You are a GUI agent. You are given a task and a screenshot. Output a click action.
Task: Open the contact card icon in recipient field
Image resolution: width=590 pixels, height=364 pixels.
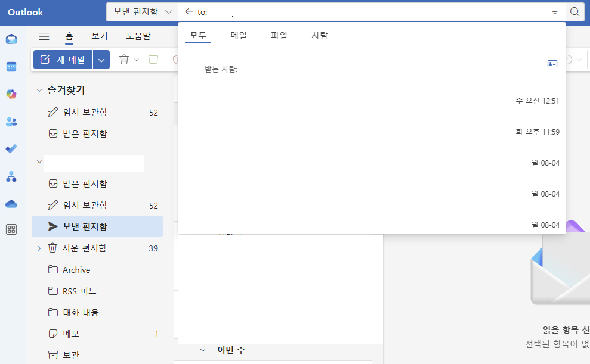point(552,64)
